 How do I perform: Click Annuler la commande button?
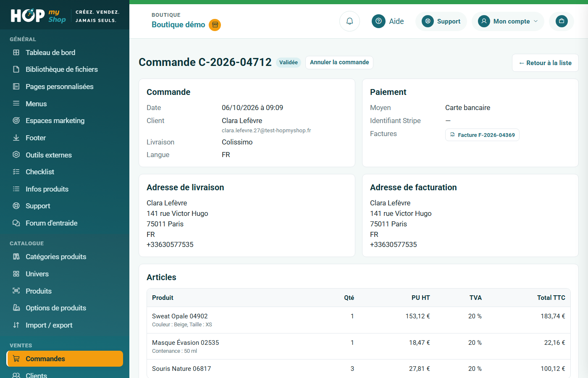tap(339, 62)
